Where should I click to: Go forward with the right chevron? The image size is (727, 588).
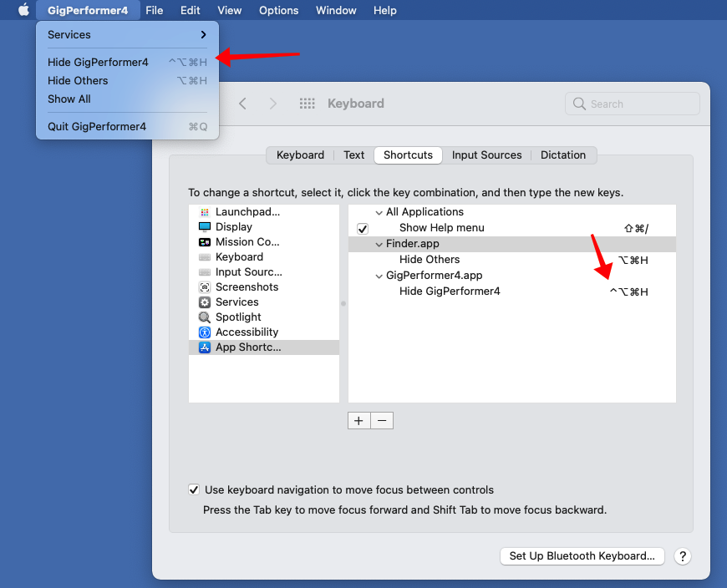272,104
